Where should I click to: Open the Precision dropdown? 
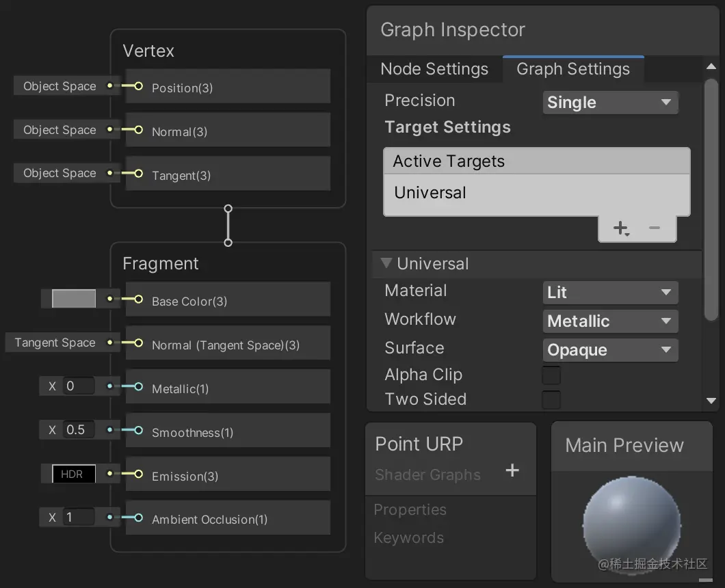(x=610, y=103)
